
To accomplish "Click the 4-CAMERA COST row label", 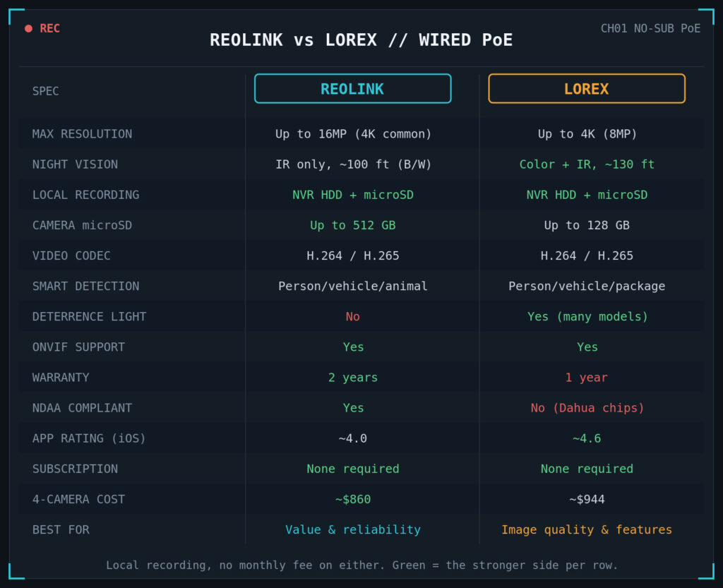I will [x=79, y=499].
